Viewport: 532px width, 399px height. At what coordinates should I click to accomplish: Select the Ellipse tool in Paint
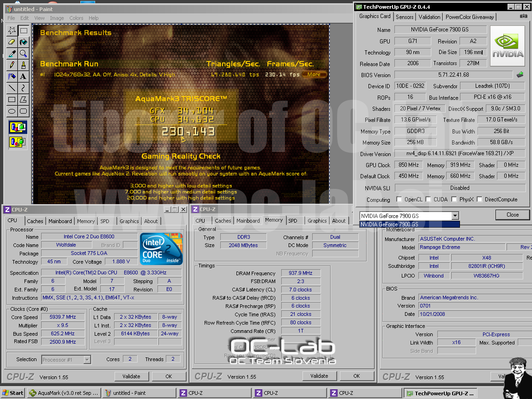point(12,111)
